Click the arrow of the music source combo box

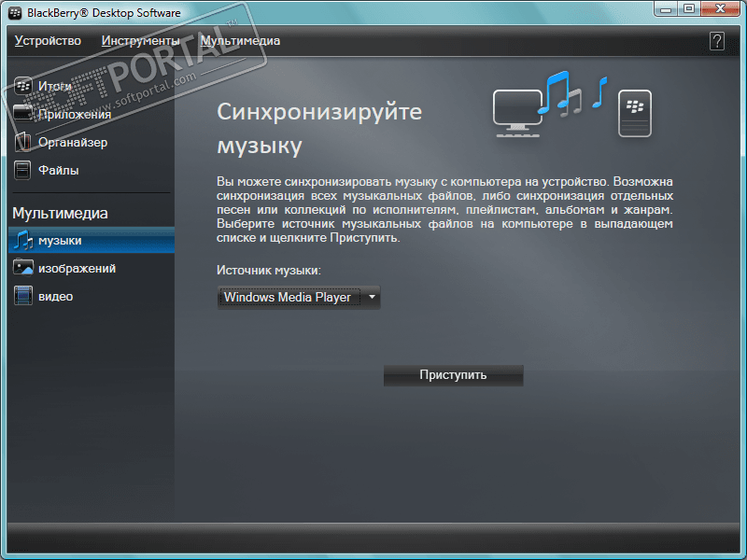coord(372,297)
